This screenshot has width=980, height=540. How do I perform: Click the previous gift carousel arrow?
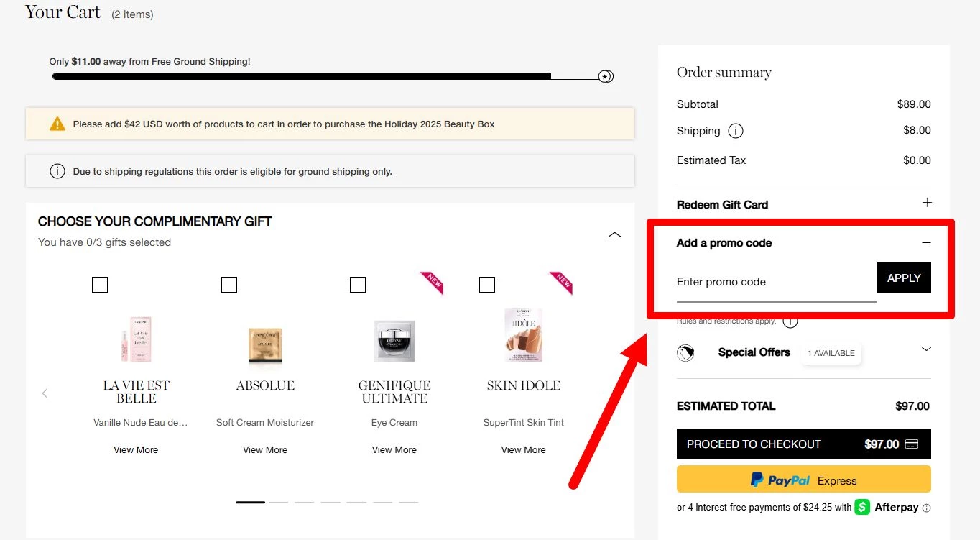(45, 393)
